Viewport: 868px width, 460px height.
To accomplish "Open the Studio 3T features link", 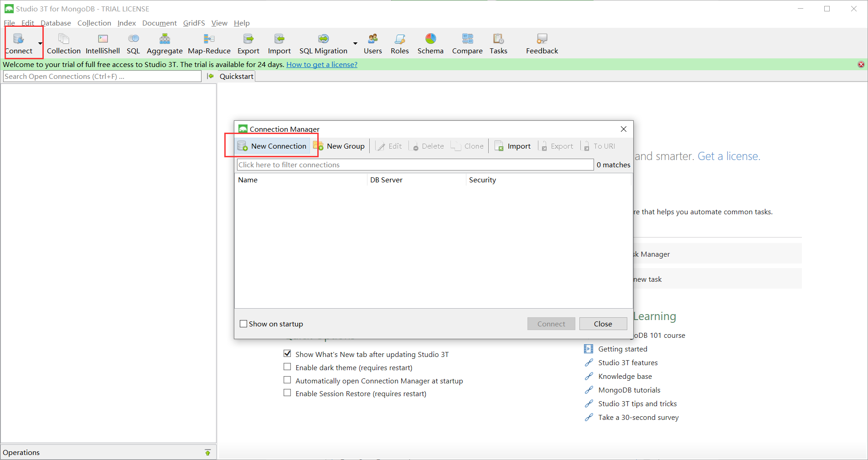I will point(628,362).
